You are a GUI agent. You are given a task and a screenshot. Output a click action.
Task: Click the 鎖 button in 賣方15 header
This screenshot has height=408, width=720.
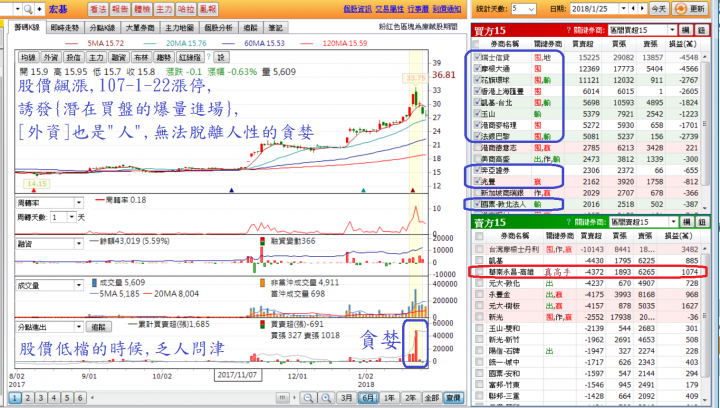tap(702, 222)
